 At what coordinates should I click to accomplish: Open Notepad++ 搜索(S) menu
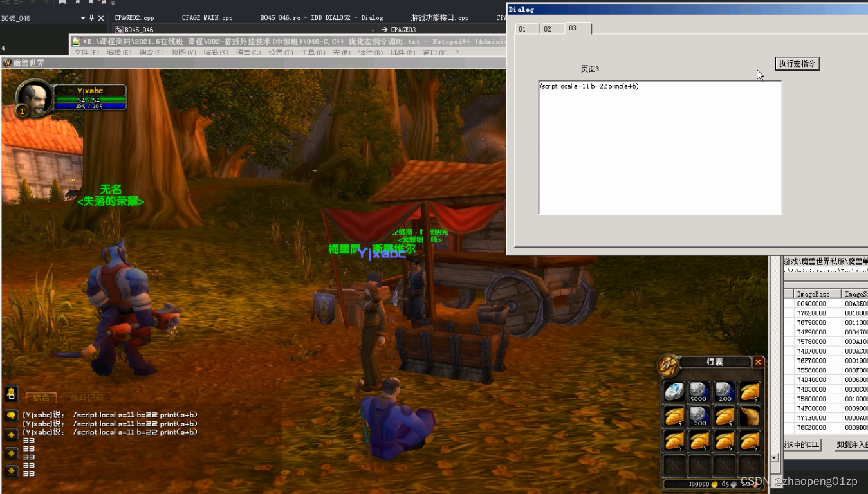tap(151, 53)
